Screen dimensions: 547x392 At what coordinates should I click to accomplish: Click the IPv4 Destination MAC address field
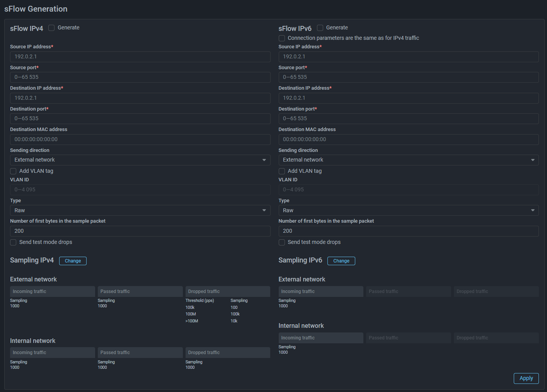[140, 140]
